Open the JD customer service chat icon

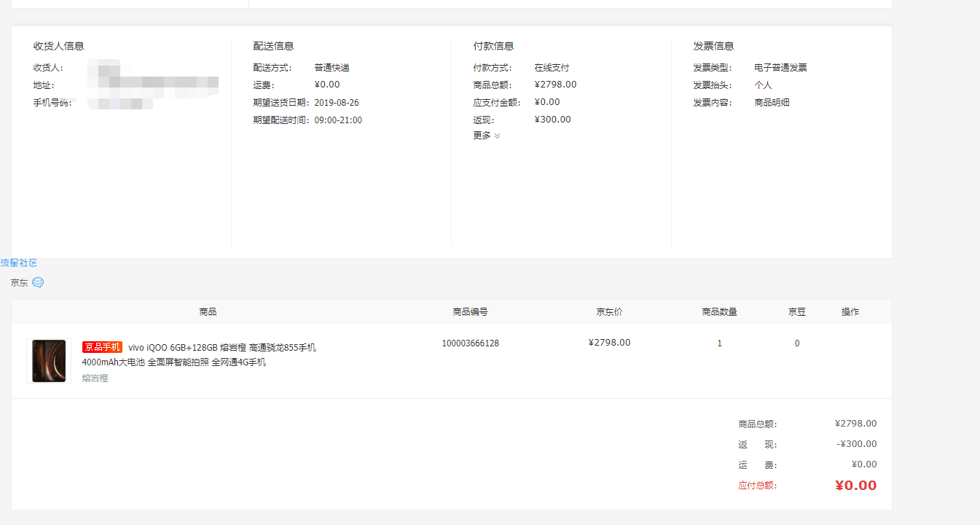click(38, 282)
